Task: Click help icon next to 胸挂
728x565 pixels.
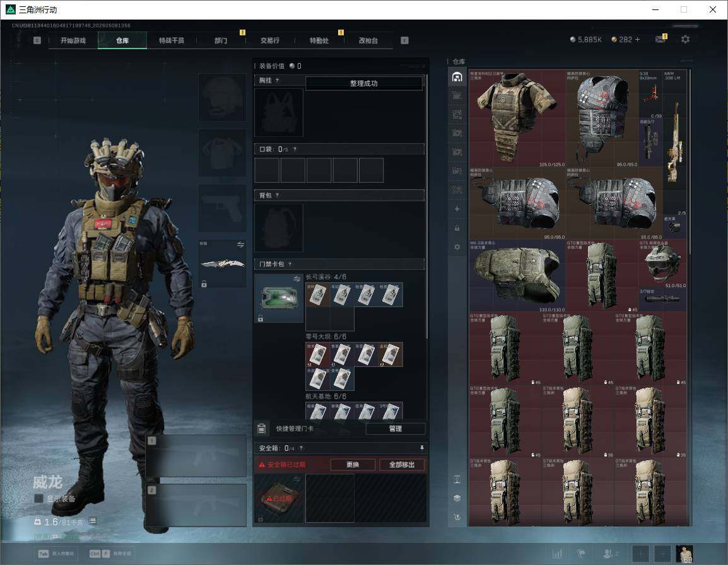Action: (277, 80)
